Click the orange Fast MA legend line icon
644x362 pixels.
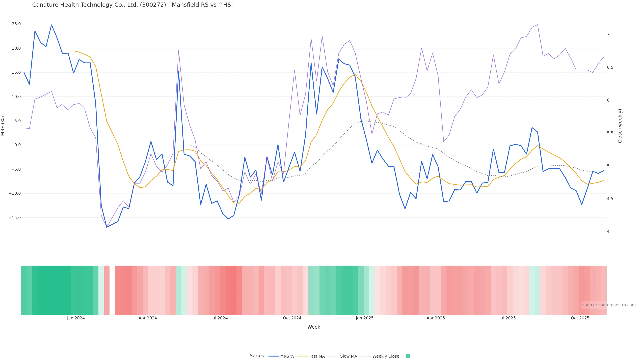click(x=303, y=356)
